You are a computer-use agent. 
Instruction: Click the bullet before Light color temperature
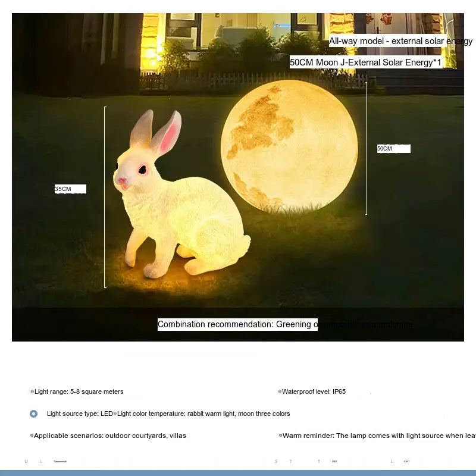click(115, 414)
